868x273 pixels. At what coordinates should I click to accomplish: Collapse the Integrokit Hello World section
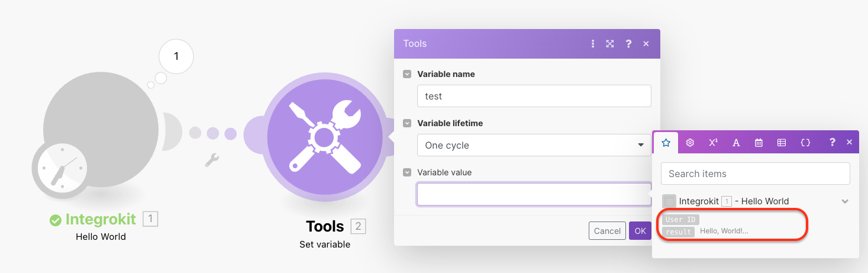click(x=845, y=201)
